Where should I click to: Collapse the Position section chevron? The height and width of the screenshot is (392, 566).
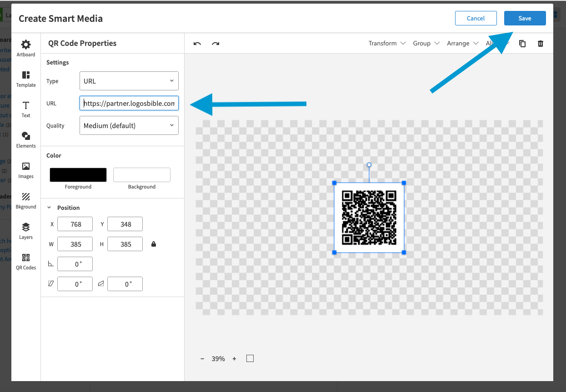coord(50,208)
